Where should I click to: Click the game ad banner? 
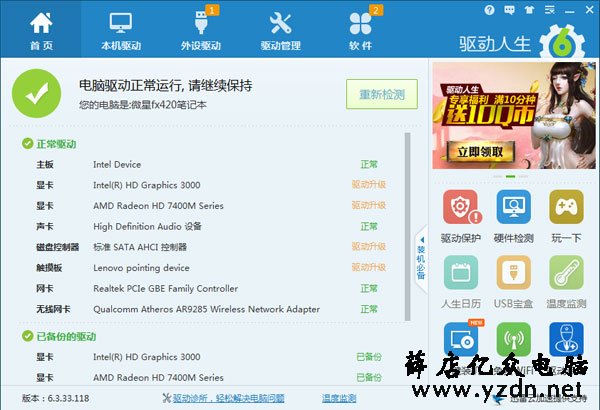[514, 115]
